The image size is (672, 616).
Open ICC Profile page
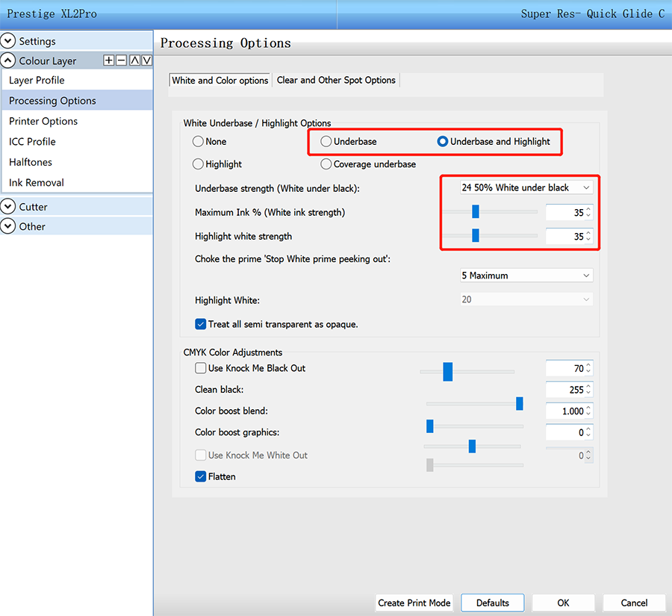(x=77, y=142)
